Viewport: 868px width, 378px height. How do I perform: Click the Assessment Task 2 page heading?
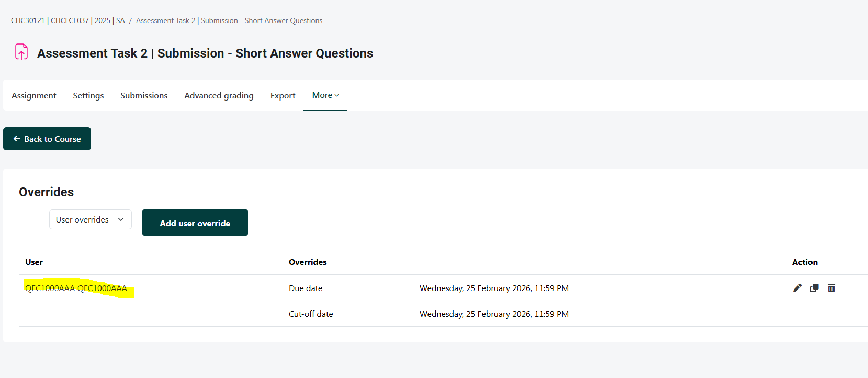point(205,53)
